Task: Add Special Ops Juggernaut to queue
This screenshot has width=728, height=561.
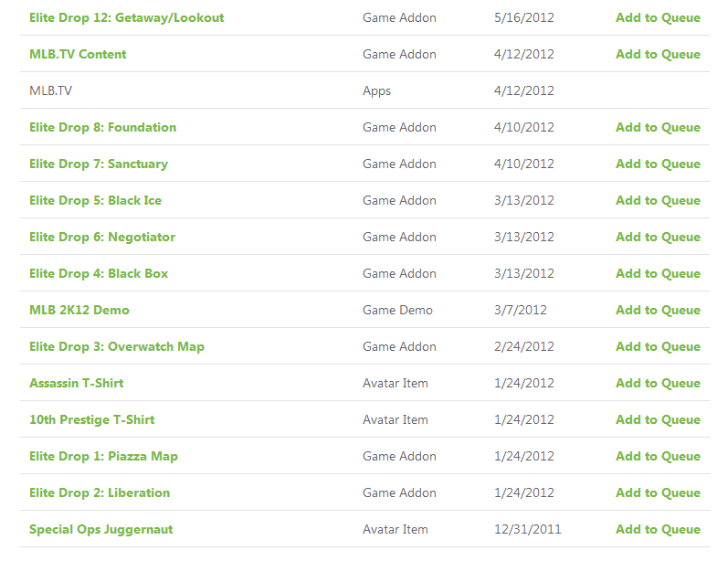Action: coord(658,529)
